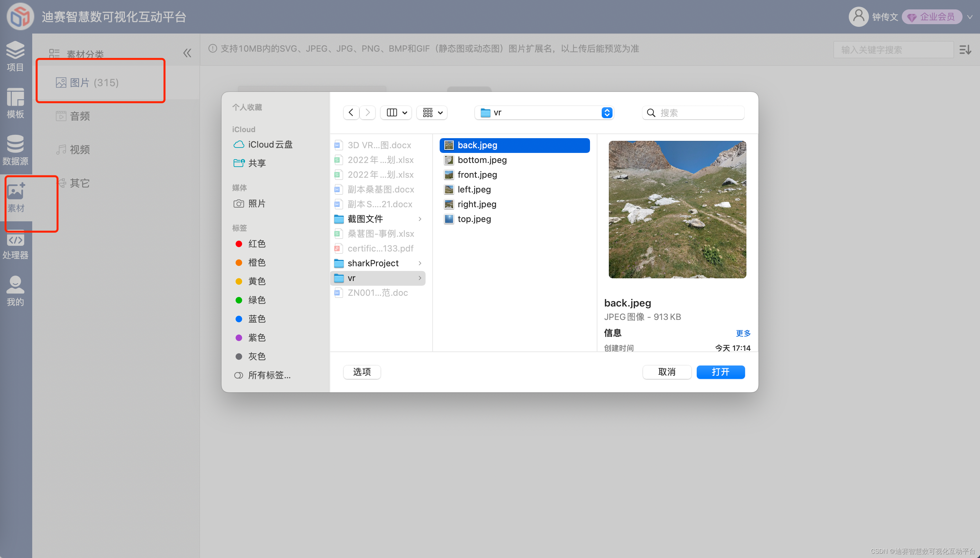The height and width of the screenshot is (558, 980).
Task: Click the 取消 button
Action: click(x=667, y=372)
